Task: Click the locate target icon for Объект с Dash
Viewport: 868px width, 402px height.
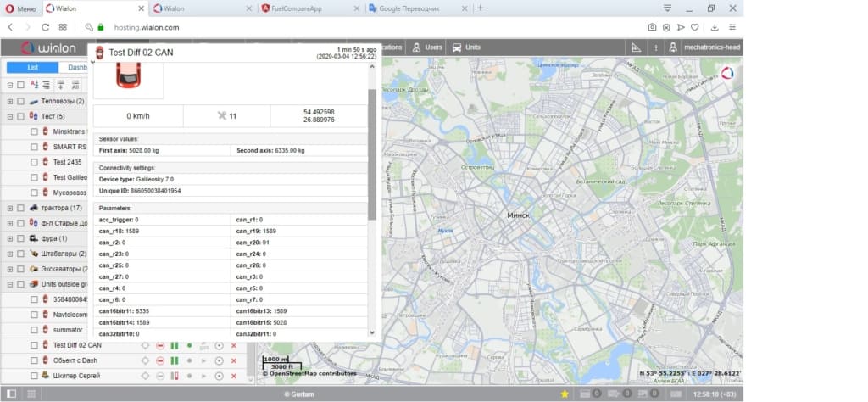Action: 146,360
